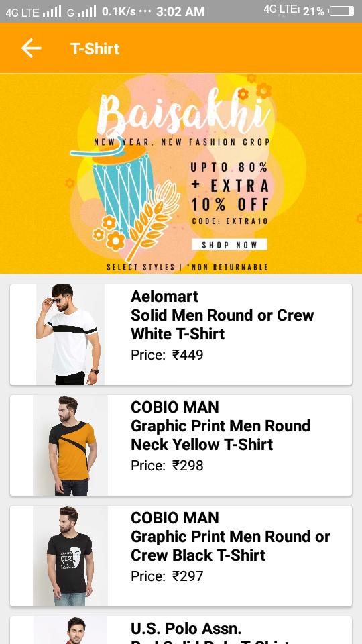Tap the 3:02 AM clock
This screenshot has width=362, height=644.
(180, 11)
